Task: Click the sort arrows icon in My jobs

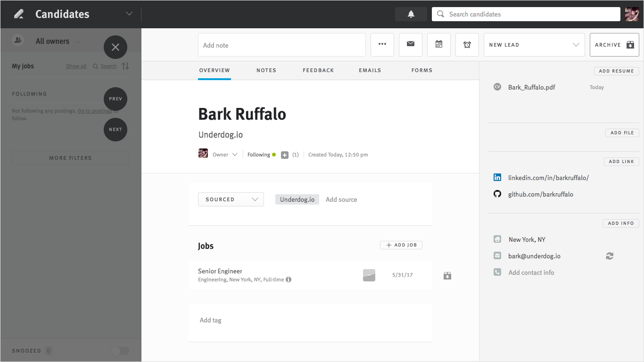Action: click(x=125, y=66)
